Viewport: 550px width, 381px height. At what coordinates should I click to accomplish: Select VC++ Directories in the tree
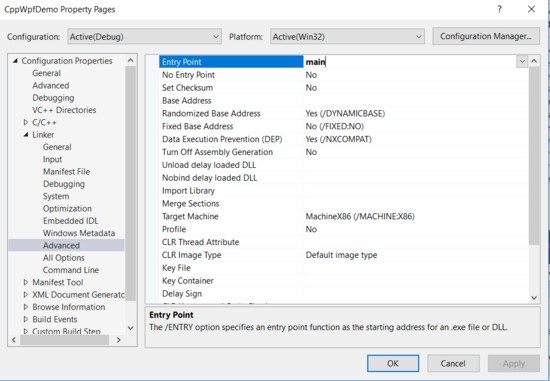(64, 110)
